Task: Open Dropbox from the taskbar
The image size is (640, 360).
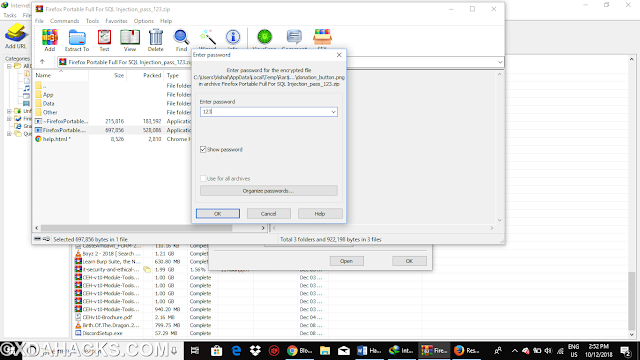Action: click(x=255, y=351)
